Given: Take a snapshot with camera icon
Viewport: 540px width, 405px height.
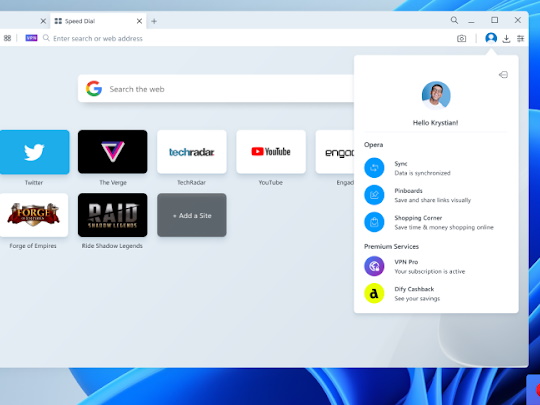Looking at the screenshot, I should pyautogui.click(x=461, y=39).
